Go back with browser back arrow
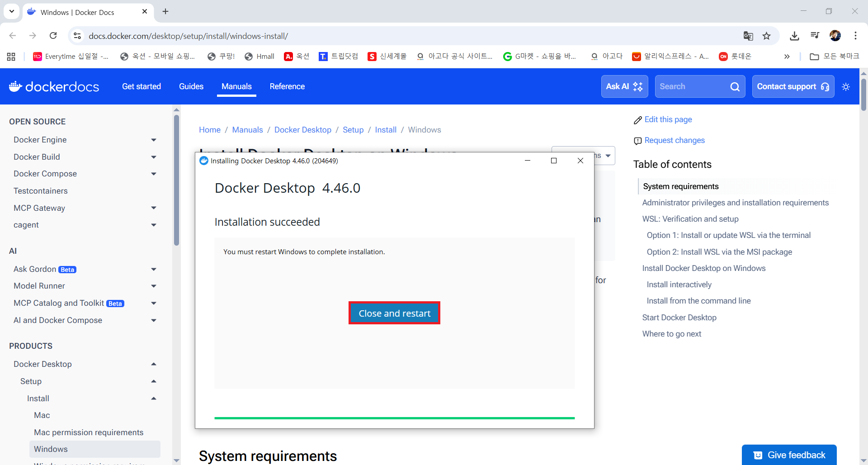This screenshot has width=868, height=465. click(13, 36)
